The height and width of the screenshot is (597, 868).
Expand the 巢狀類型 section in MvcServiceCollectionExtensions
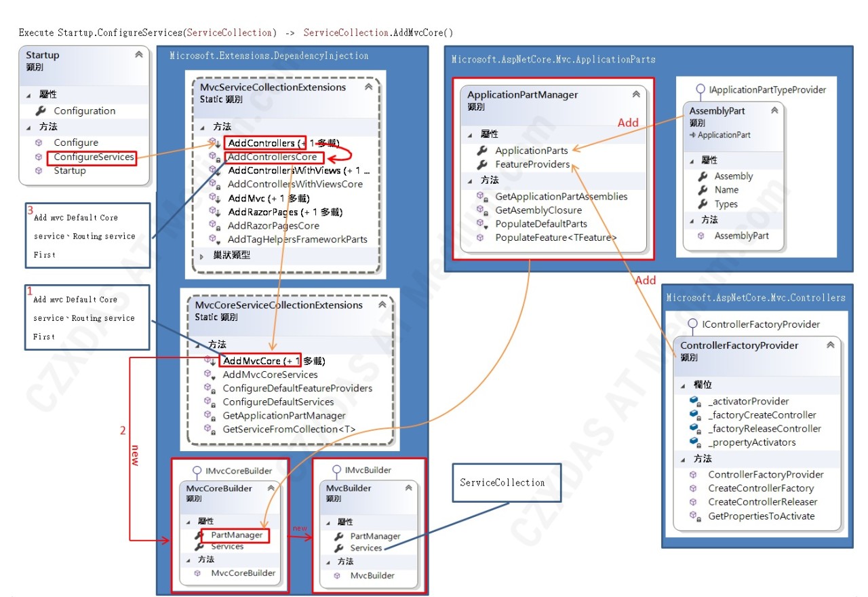(202, 255)
